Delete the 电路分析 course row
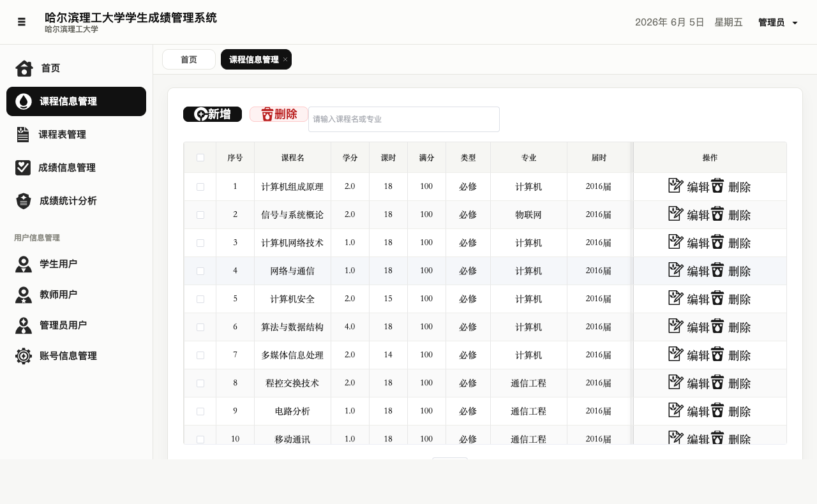Screen dimensions: 817x504 coord(731,411)
